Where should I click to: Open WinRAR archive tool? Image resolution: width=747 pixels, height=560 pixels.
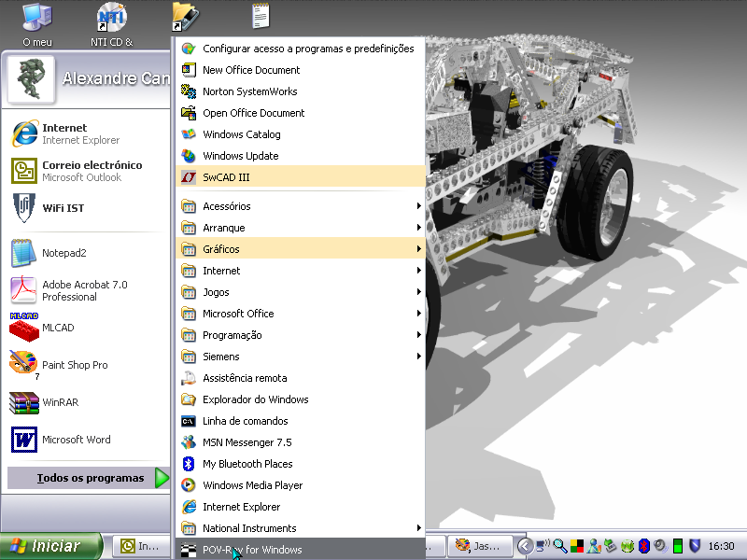coord(88,402)
